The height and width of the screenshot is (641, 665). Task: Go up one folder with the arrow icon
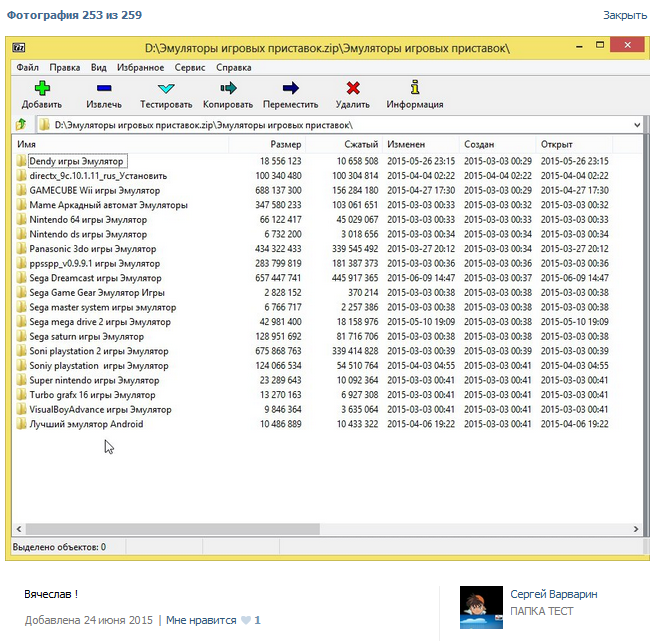[21, 124]
